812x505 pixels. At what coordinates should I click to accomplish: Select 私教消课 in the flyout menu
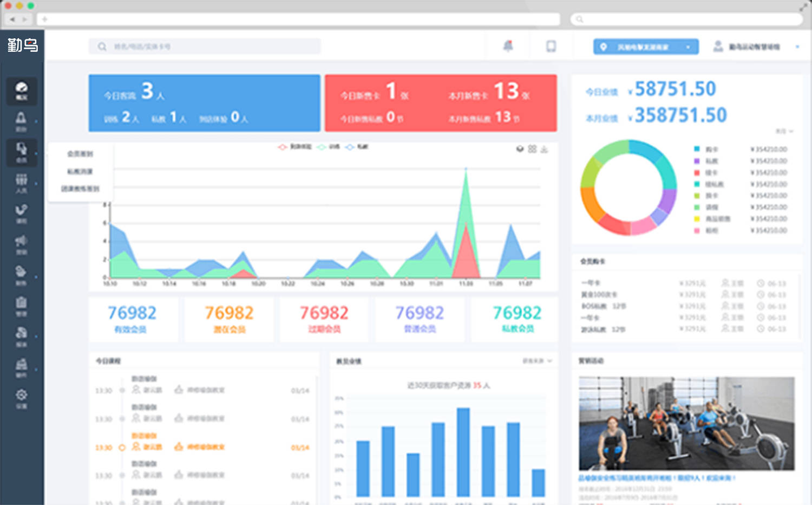pos(80,171)
